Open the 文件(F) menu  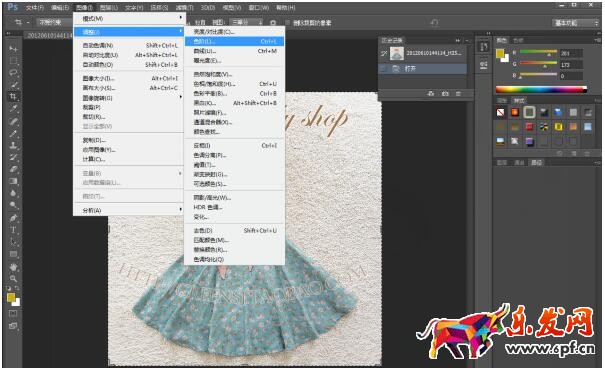point(35,7)
